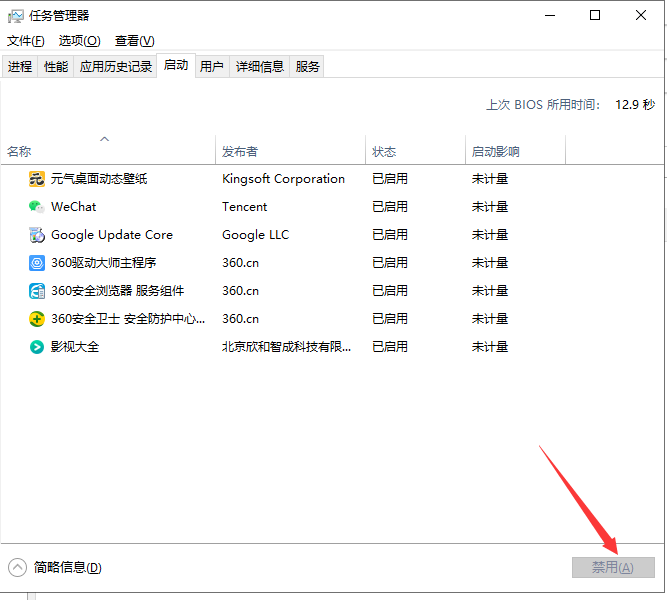Click the Task Manager title bar icon
This screenshot has height=600, width=667.
click(x=15, y=15)
